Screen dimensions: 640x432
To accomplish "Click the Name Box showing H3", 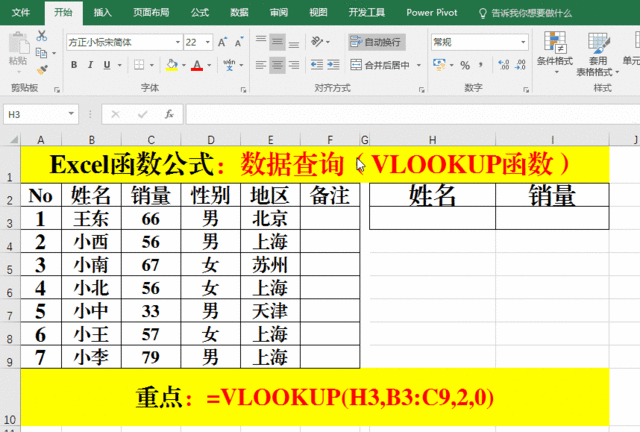I will [x=35, y=114].
